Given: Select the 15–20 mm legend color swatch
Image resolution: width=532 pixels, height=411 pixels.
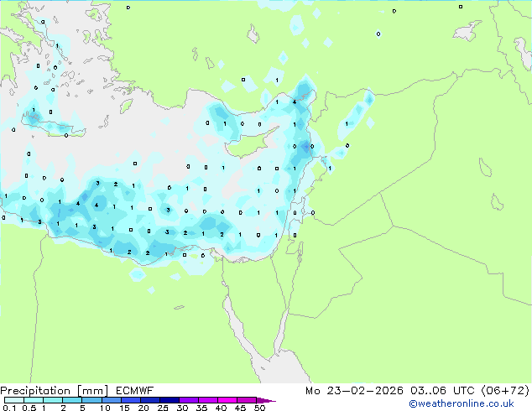Looking at the screenshot, I should [x=130, y=400].
